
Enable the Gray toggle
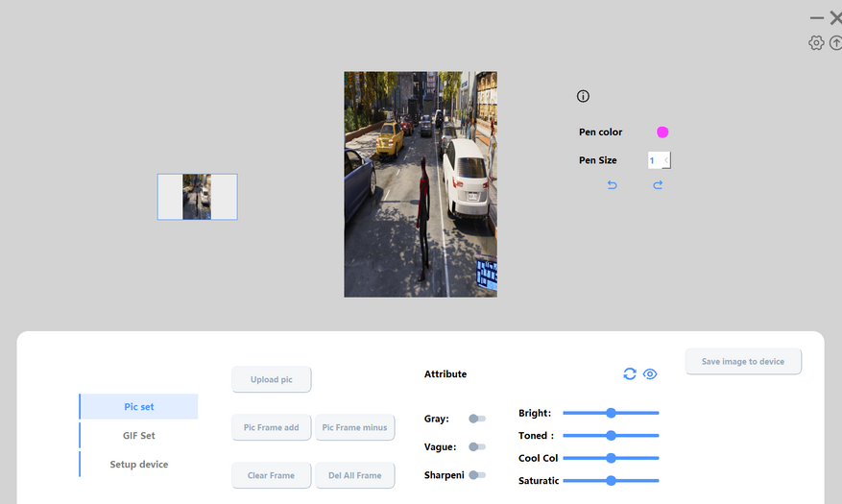pyautogui.click(x=476, y=419)
